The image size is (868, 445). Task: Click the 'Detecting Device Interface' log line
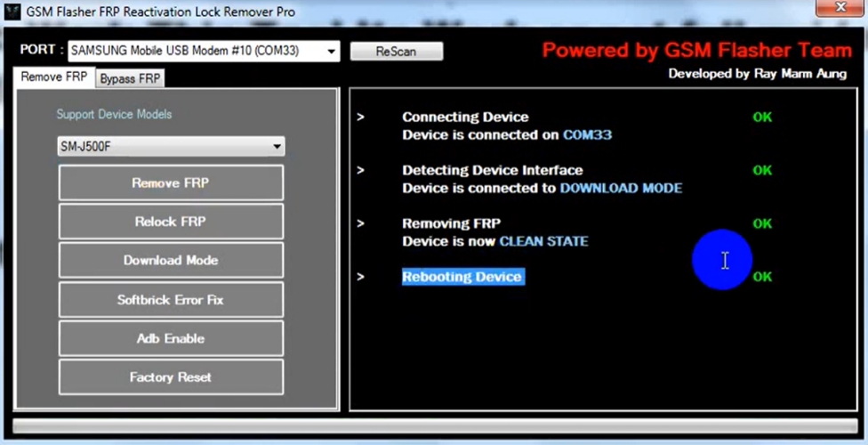pos(492,170)
